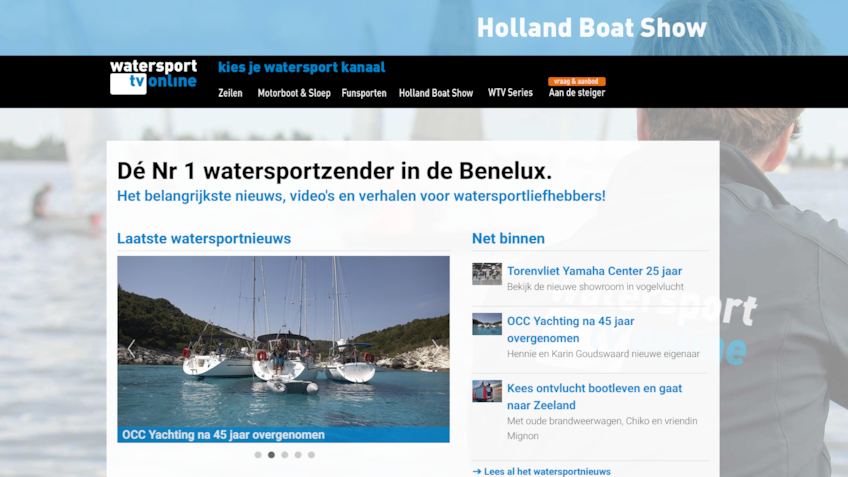The image size is (848, 477).
Task: Open the WTV Series menu item
Action: tap(510, 92)
